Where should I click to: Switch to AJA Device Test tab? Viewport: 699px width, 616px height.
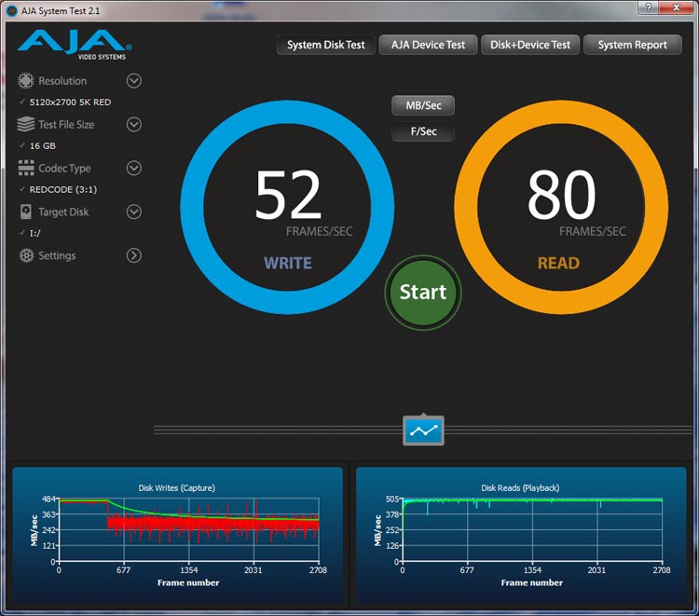pyautogui.click(x=428, y=45)
